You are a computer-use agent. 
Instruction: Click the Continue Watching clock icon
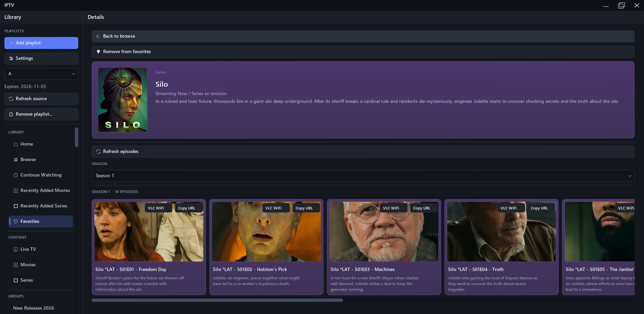point(16,175)
